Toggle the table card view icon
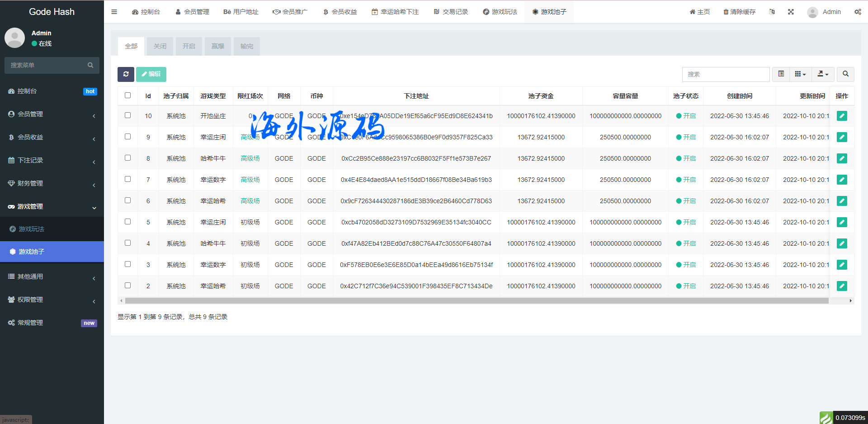 point(781,74)
